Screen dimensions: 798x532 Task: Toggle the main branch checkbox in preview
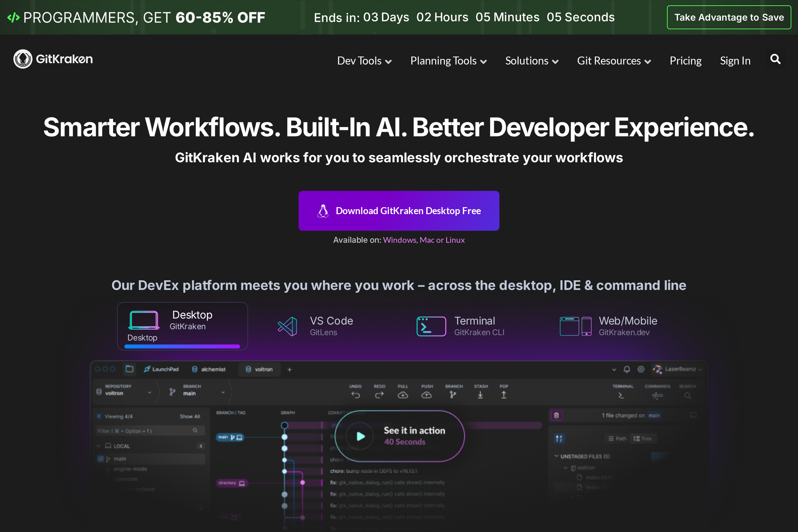(x=101, y=459)
